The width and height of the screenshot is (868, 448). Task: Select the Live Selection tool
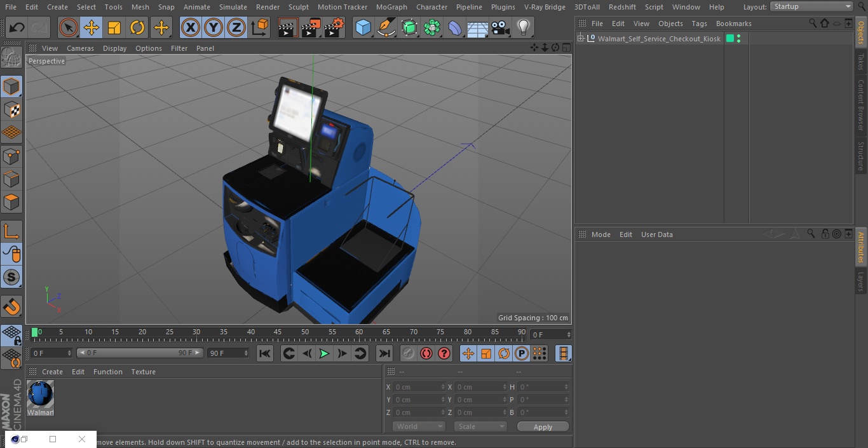pyautogui.click(x=69, y=27)
